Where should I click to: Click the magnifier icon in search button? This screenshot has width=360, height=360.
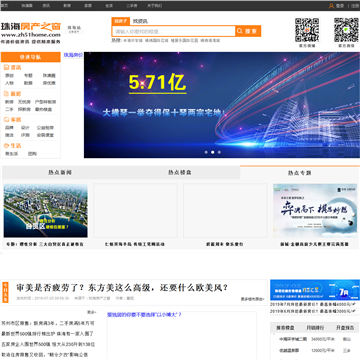(x=240, y=31)
